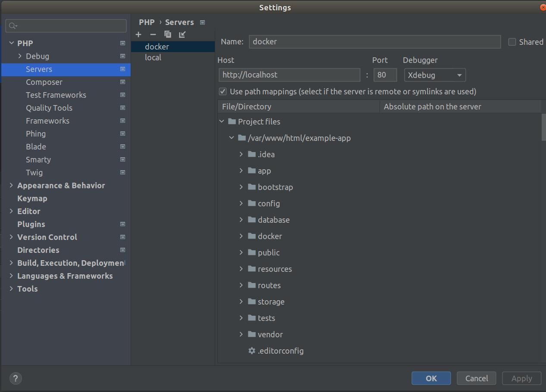
Task: Open the Debugger Xdebug dropdown
Action: tap(435, 75)
